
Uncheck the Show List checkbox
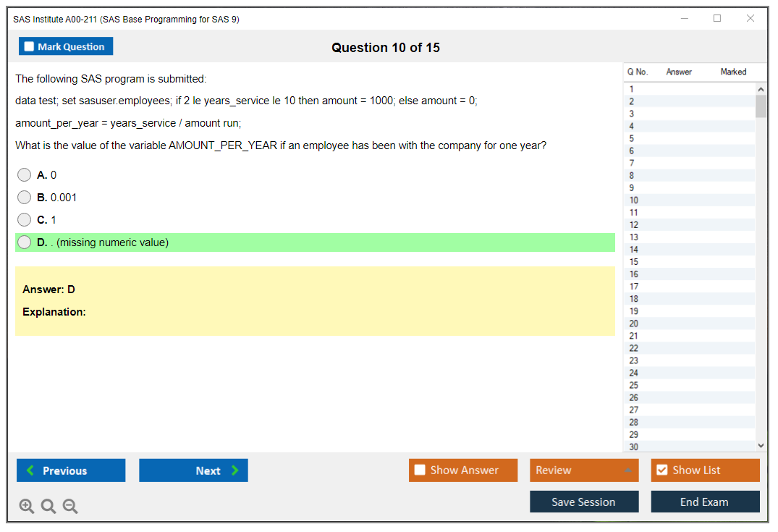(661, 470)
